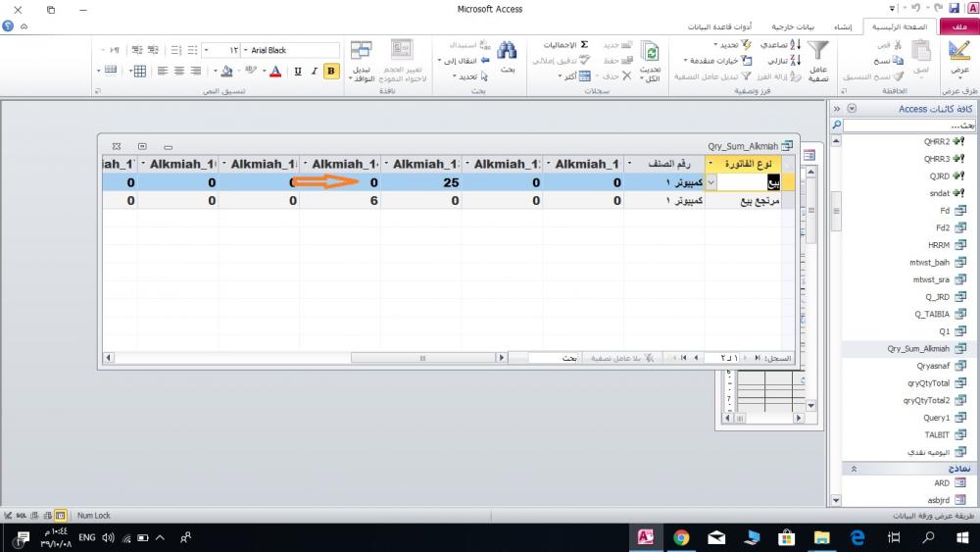Click the Save icon in quick access toolbar
The image size is (980, 552).
[x=954, y=8]
